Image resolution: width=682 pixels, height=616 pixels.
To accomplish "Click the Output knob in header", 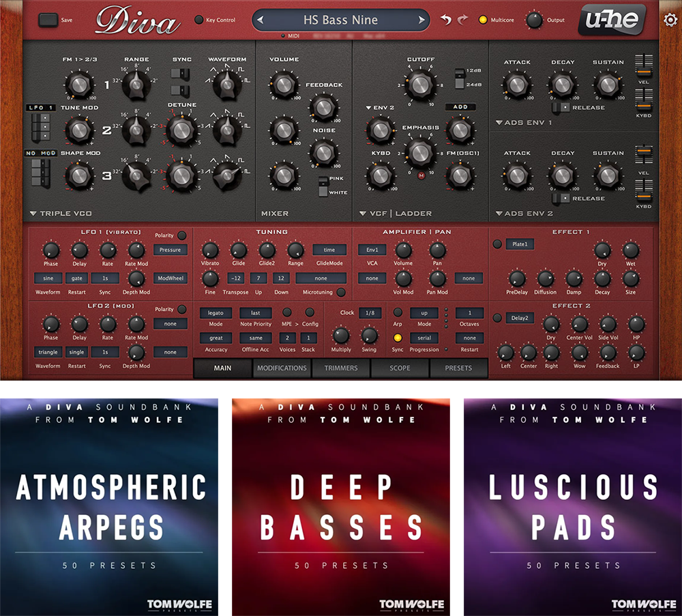I will coord(534,20).
